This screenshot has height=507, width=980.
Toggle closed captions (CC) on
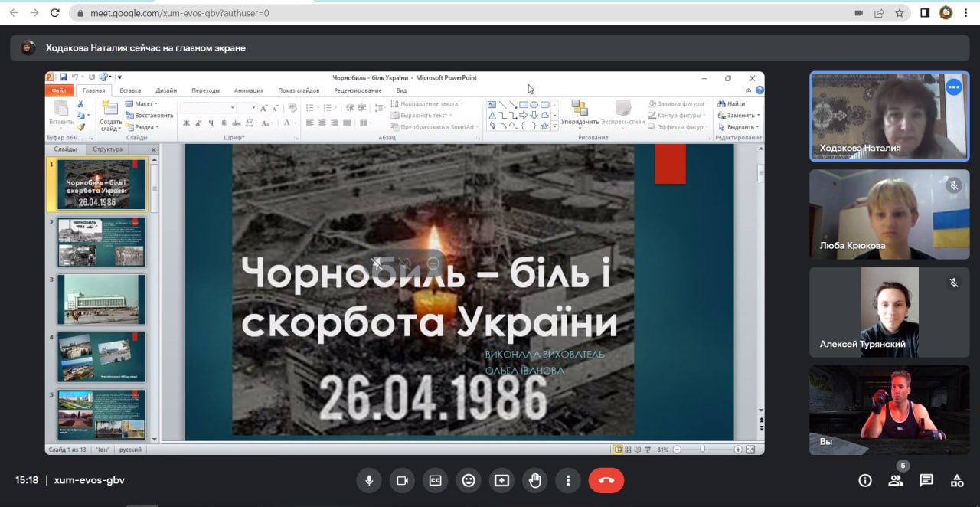[x=435, y=480]
